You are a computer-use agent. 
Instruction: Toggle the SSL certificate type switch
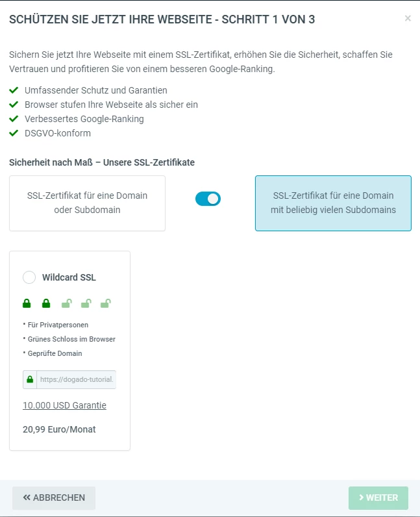[208, 199]
